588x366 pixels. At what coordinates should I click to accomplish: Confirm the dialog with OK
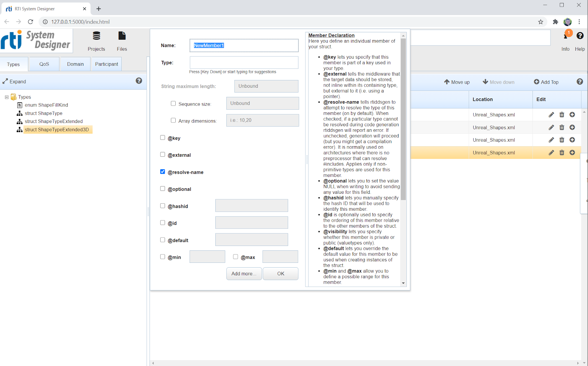coord(281,273)
